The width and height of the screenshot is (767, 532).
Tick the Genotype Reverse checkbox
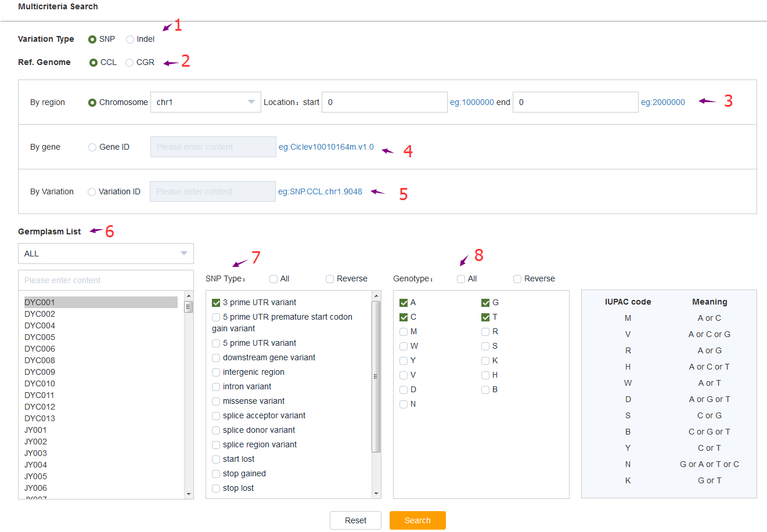(x=517, y=279)
